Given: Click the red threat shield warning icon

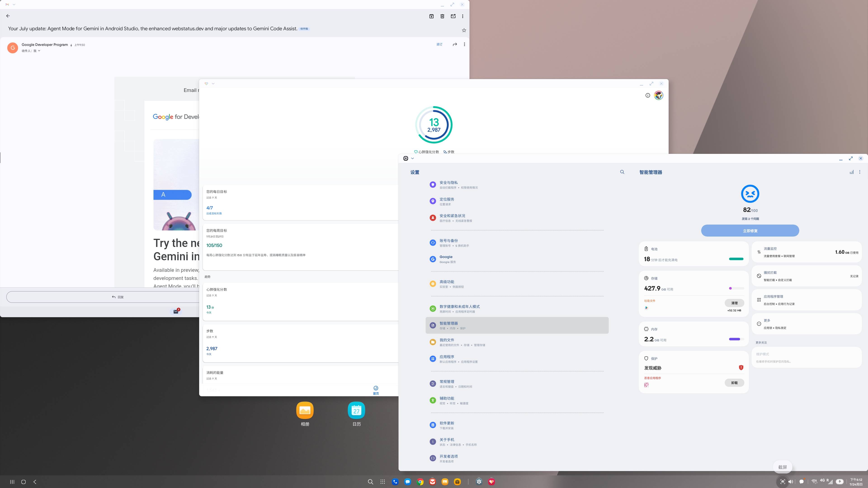Looking at the screenshot, I should coord(741,367).
